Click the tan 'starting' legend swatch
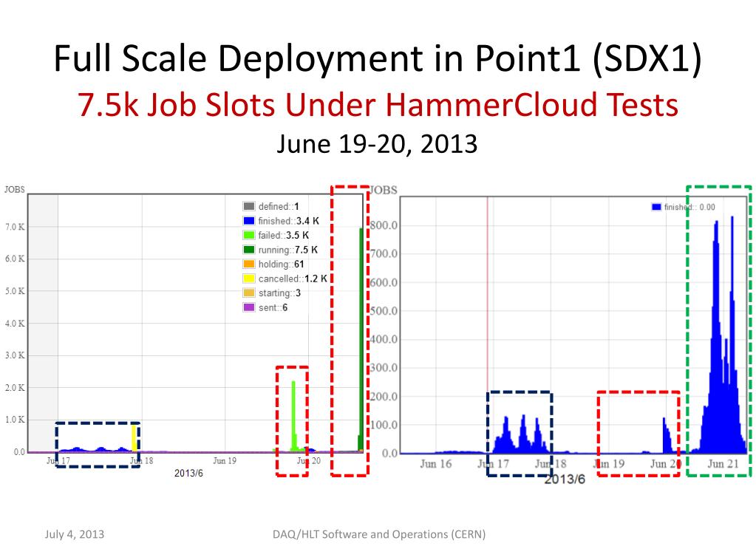Image resolution: width=756 pixels, height=560 pixels. click(x=249, y=293)
